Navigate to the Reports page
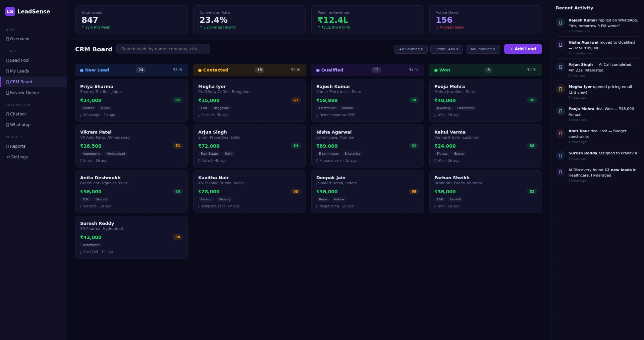The image size is (644, 340). (17, 146)
